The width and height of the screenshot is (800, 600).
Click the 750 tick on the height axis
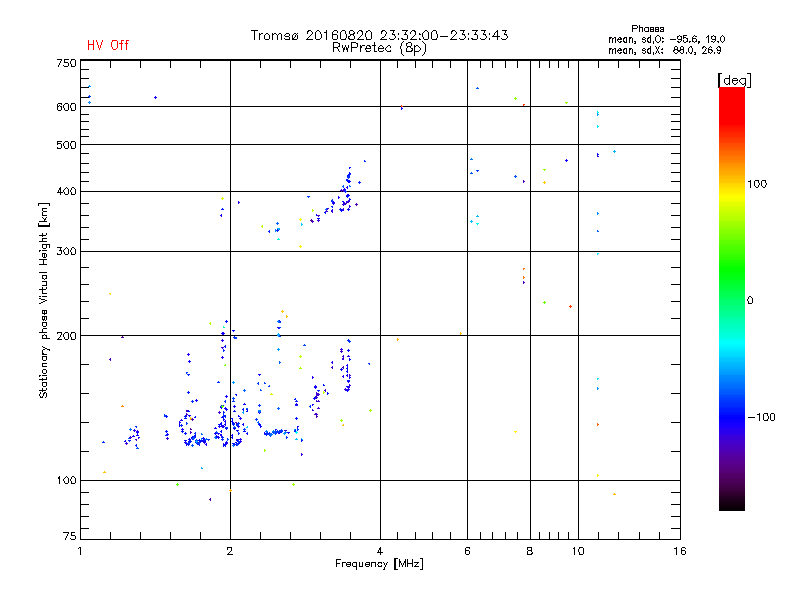(66, 63)
